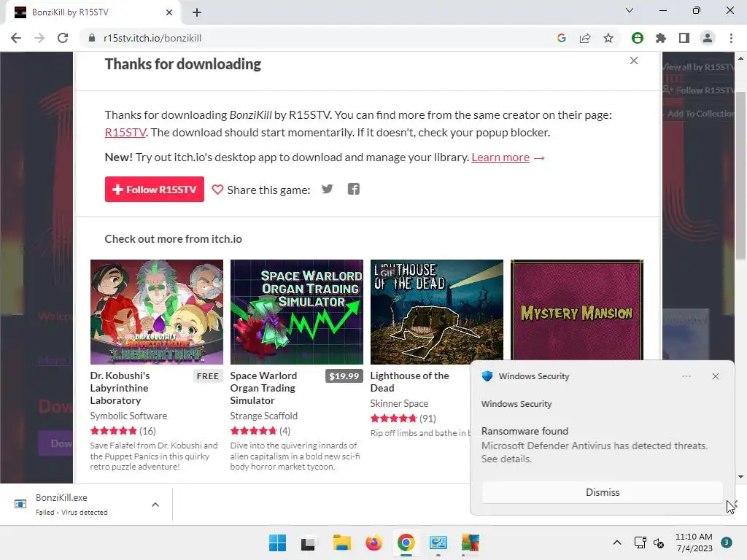This screenshot has width=747, height=560.
Task: Close the Windows Security notification
Action: 716,376
